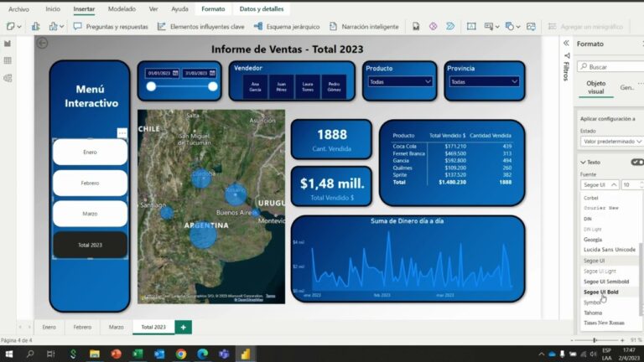
Task: Collapse the Formato pane with double chevron
Action: coord(566,43)
